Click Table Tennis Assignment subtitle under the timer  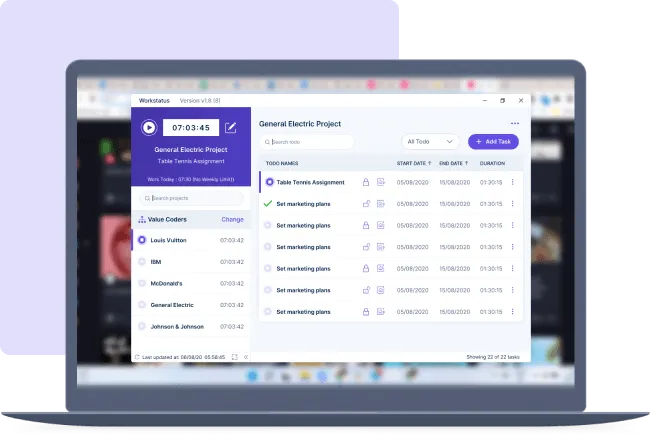191,161
